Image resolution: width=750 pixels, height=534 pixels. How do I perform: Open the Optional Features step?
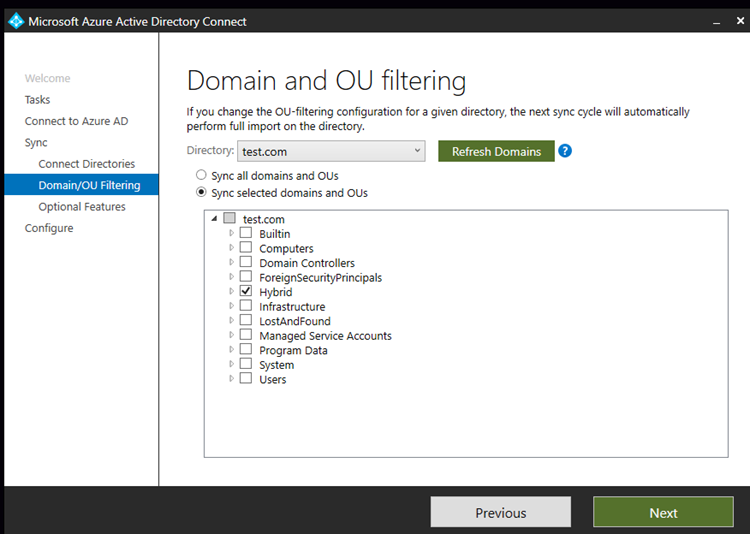click(x=82, y=207)
